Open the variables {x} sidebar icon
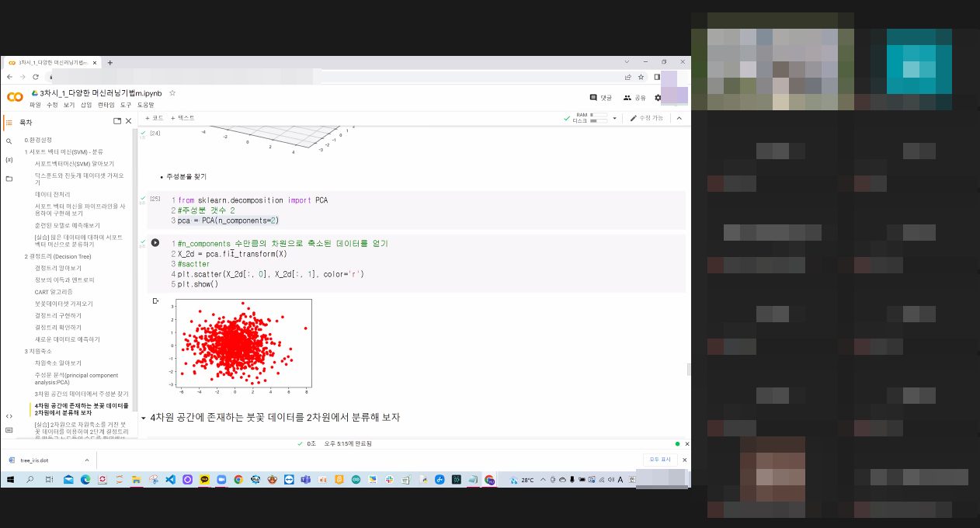 click(9, 159)
